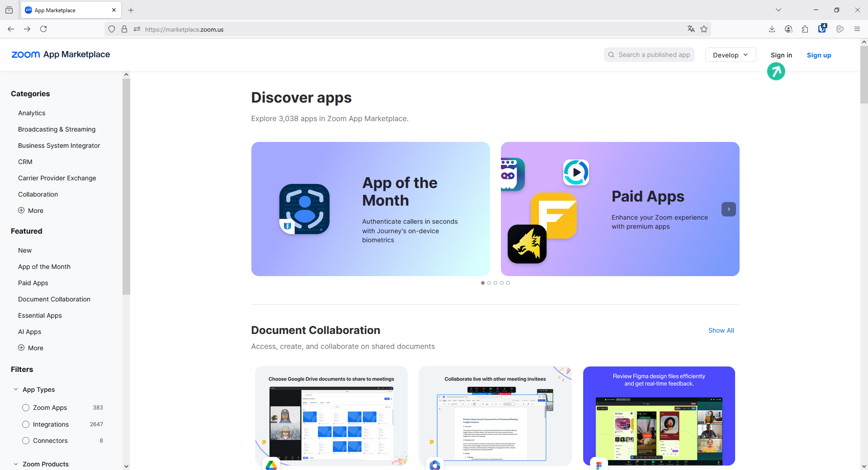
Task: Open Carrier Provider Exchange category
Action: pos(57,178)
